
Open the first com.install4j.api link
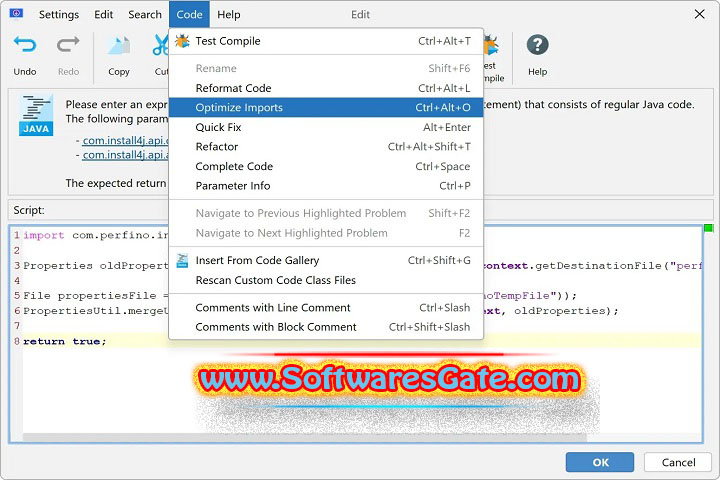coord(125,141)
